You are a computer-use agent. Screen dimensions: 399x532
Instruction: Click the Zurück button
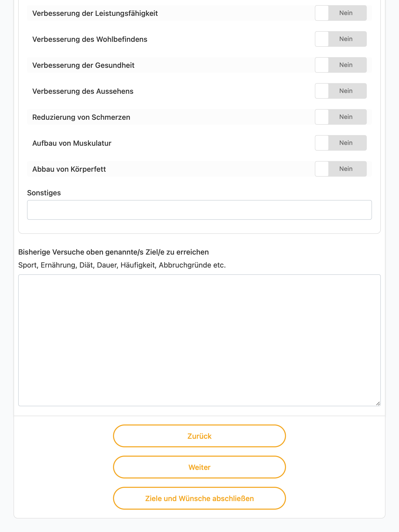199,436
